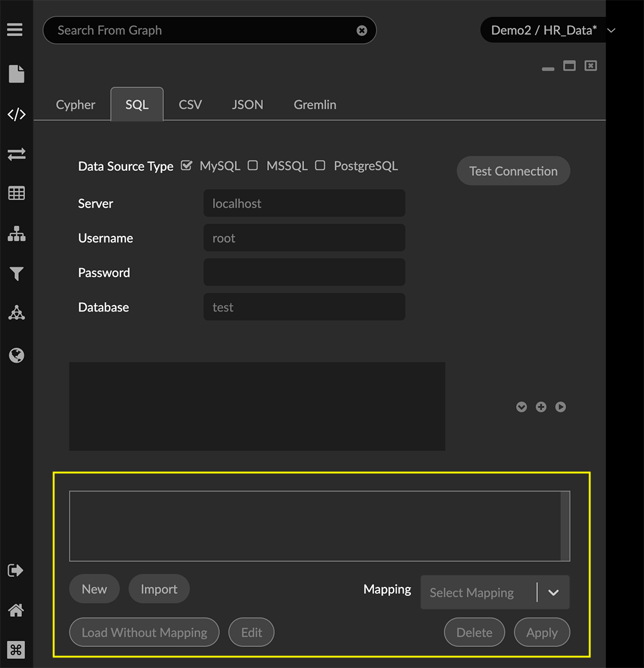
Task: Open the hierarchy layout icon
Action: click(16, 234)
